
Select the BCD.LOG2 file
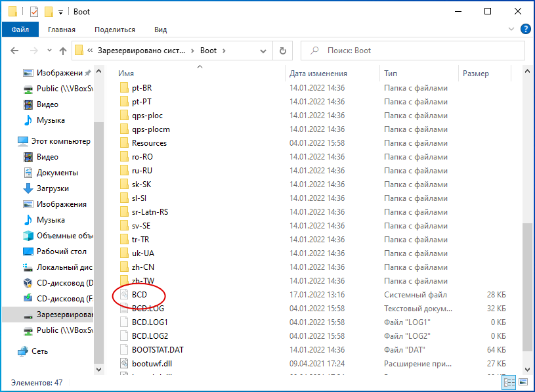pyautogui.click(x=150, y=336)
